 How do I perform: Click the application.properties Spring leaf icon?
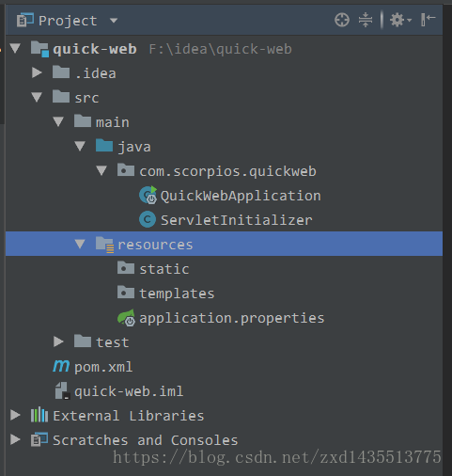pyautogui.click(x=126, y=317)
